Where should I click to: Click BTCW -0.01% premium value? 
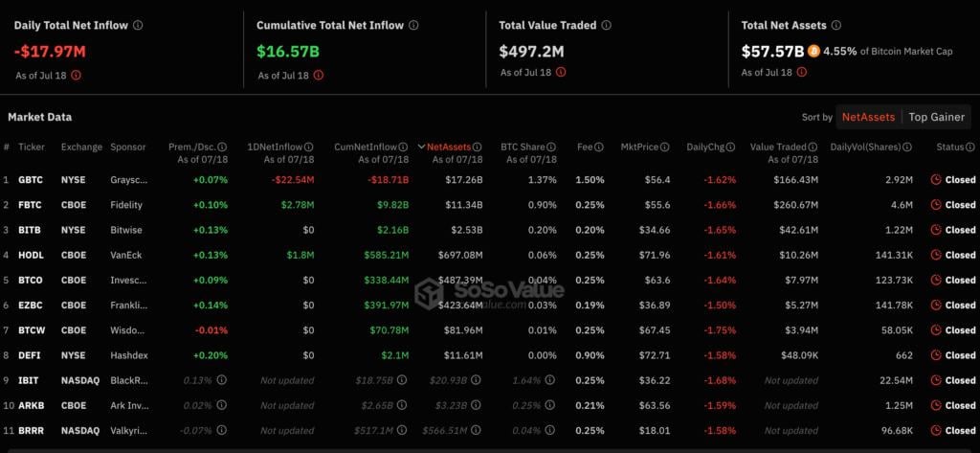coord(212,330)
